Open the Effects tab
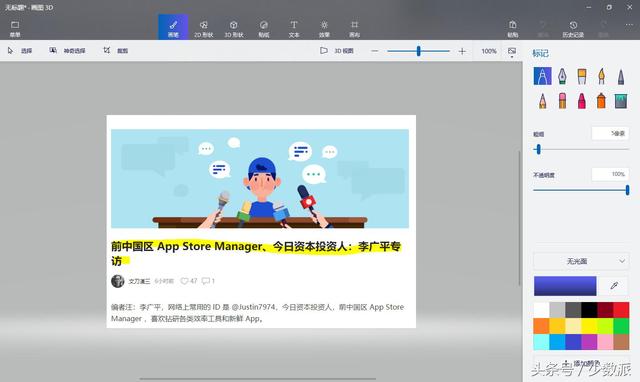 pyautogui.click(x=324, y=29)
